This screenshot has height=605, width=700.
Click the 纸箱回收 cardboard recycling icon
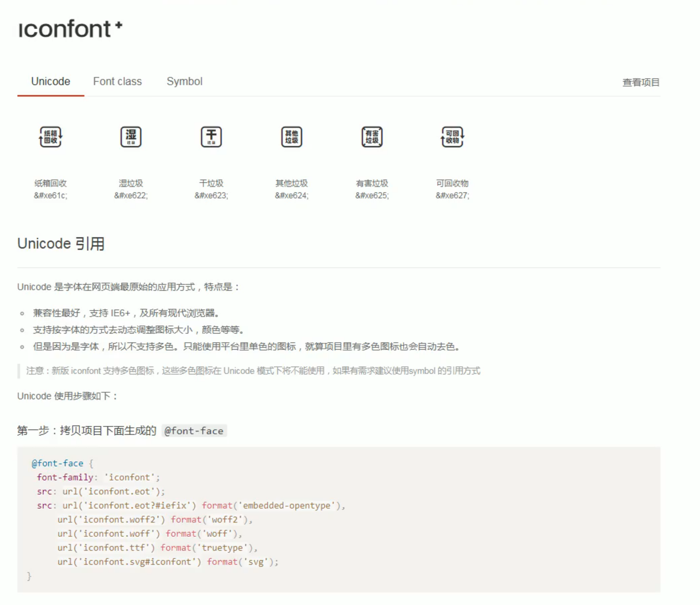[x=50, y=137]
